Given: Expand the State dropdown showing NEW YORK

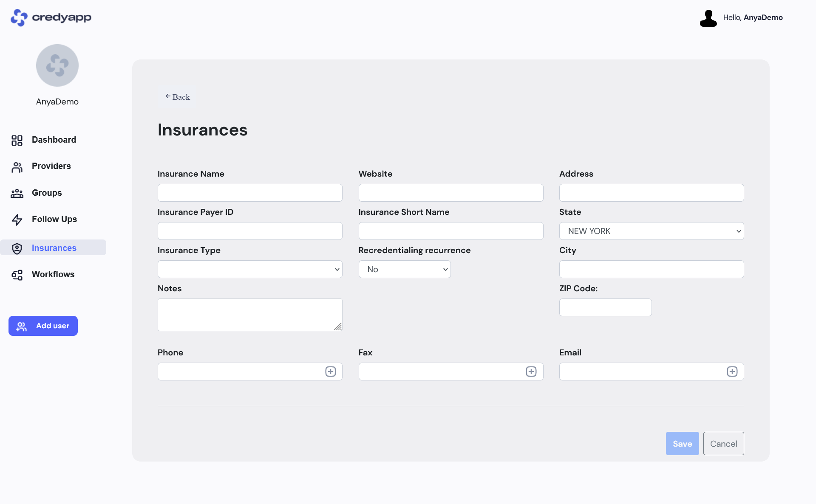Looking at the screenshot, I should [652, 231].
